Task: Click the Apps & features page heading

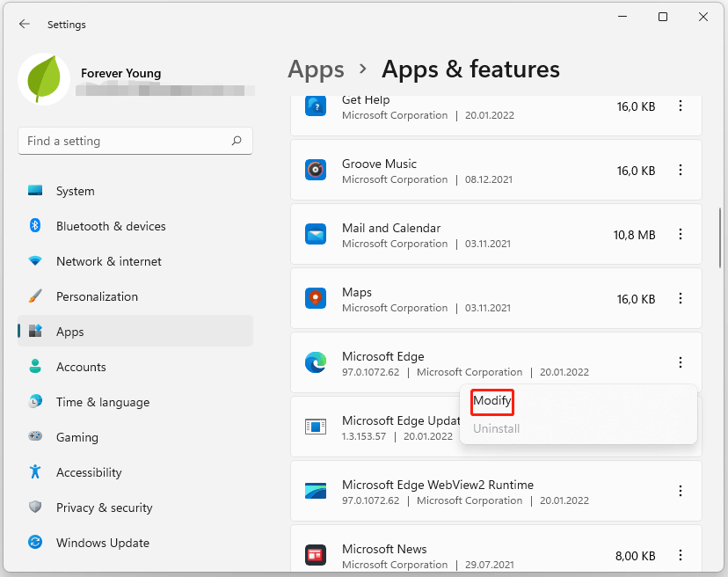Action: 470,69
